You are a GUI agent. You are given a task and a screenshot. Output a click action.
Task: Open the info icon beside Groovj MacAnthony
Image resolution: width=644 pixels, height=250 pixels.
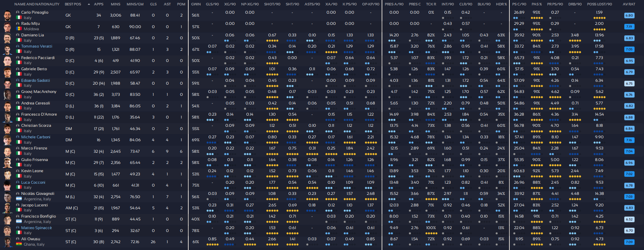tap(18, 91)
